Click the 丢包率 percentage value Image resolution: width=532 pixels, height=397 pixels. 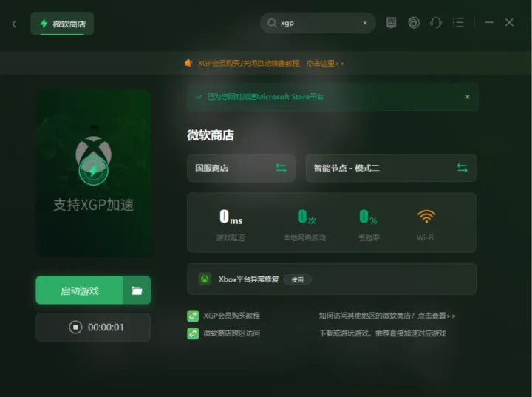click(x=368, y=217)
